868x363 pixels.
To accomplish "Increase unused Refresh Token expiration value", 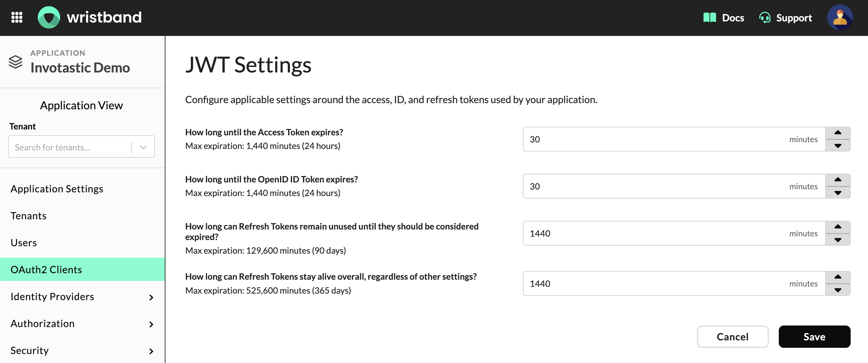I will click(838, 227).
